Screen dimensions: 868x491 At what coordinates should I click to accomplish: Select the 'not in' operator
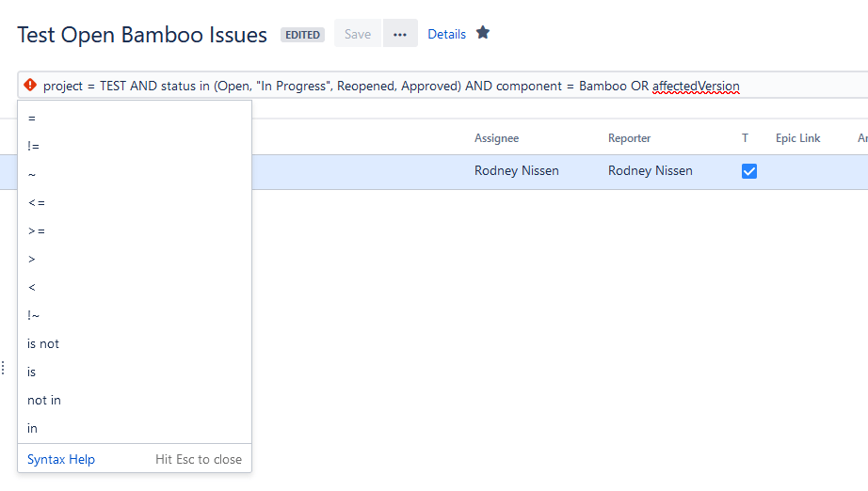[44, 401]
